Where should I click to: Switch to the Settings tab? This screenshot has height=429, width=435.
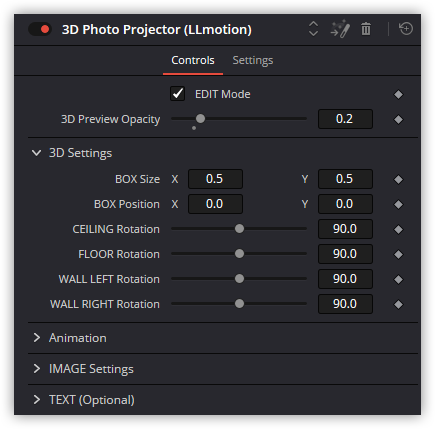pos(253,60)
